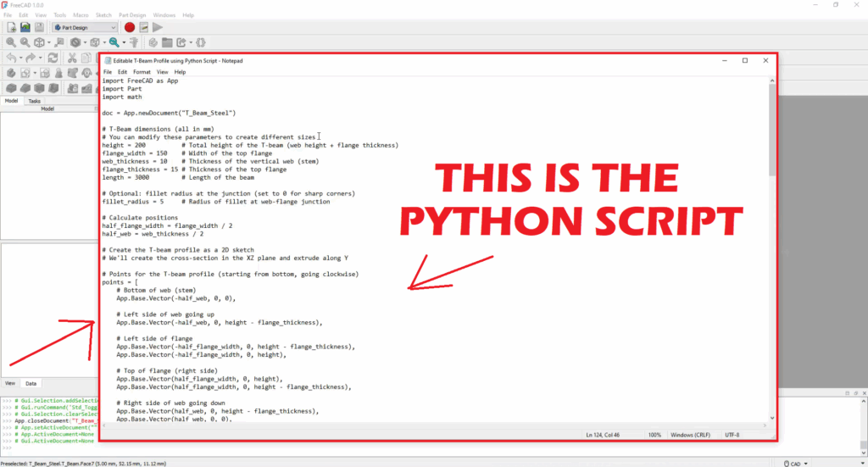Switch to the Tasks tab
This screenshot has height=467, width=868.
pos(34,100)
